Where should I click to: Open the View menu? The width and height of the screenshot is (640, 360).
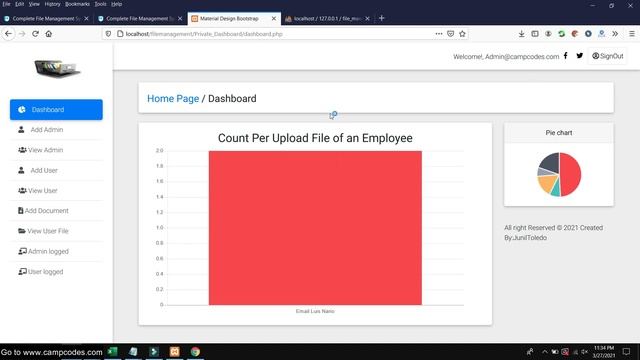coord(34,4)
